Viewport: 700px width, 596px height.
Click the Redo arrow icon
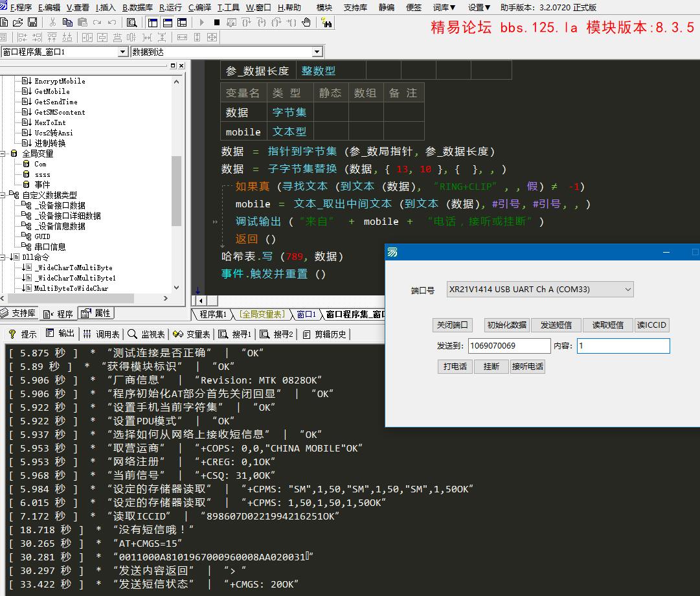(97, 22)
